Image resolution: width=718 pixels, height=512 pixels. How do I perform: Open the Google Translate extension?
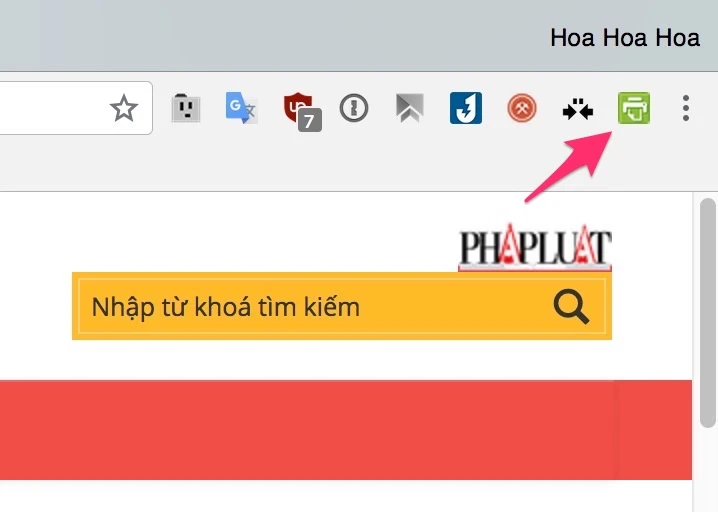pos(241,108)
